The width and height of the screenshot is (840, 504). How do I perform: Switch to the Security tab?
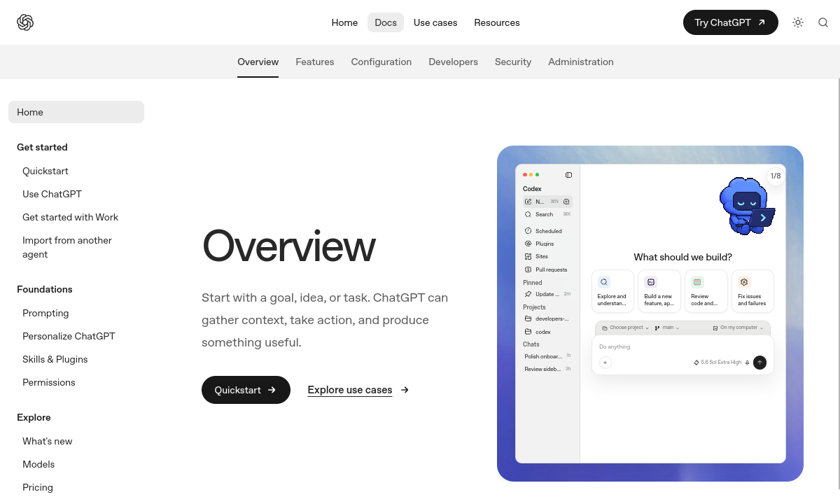click(x=513, y=62)
